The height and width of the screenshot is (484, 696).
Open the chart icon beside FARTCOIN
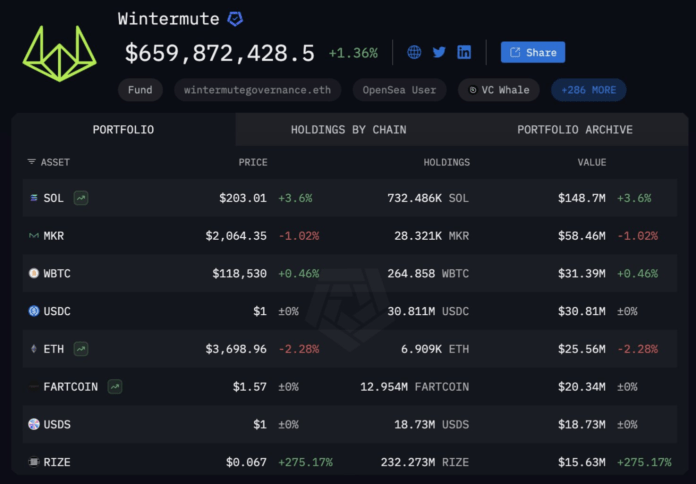(x=115, y=387)
